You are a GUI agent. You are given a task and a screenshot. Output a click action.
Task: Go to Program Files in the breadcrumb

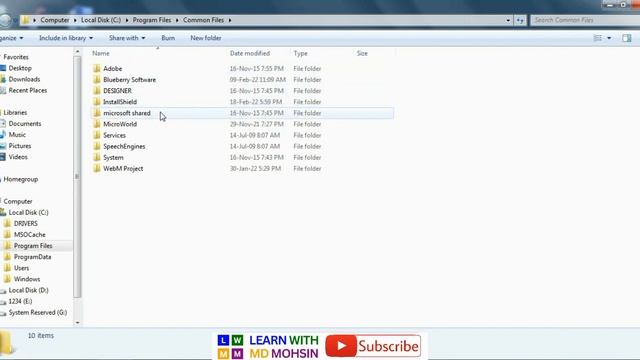(152, 20)
